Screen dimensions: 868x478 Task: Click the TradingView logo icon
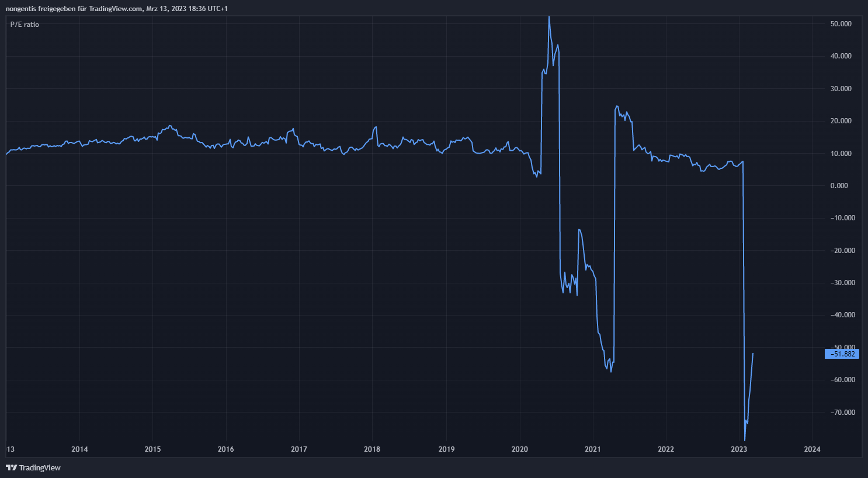(11, 467)
